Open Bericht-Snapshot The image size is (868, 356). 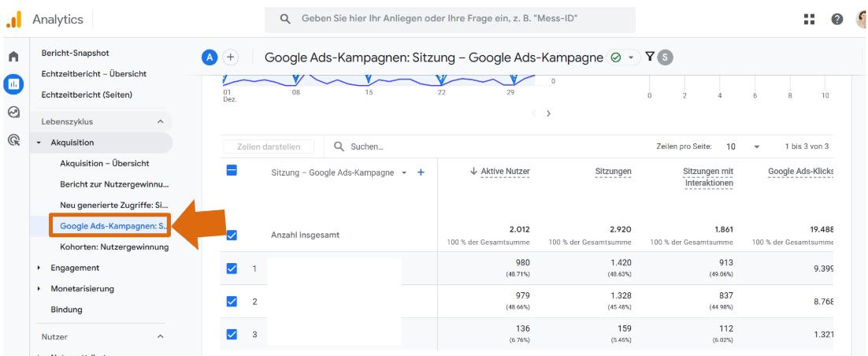(76, 53)
